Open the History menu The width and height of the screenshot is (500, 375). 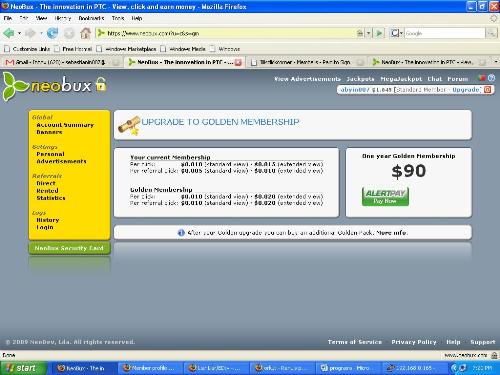(x=63, y=18)
